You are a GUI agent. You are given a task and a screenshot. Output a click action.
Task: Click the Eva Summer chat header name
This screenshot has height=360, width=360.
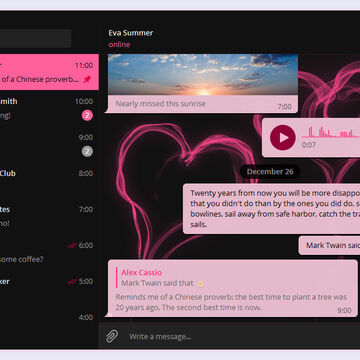click(131, 33)
